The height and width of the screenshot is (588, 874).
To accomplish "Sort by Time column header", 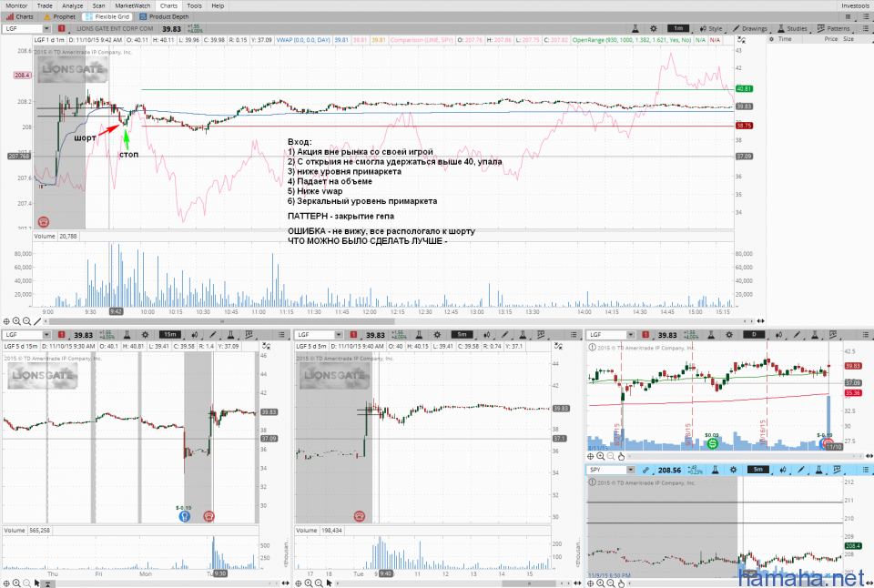I will tap(785, 39).
